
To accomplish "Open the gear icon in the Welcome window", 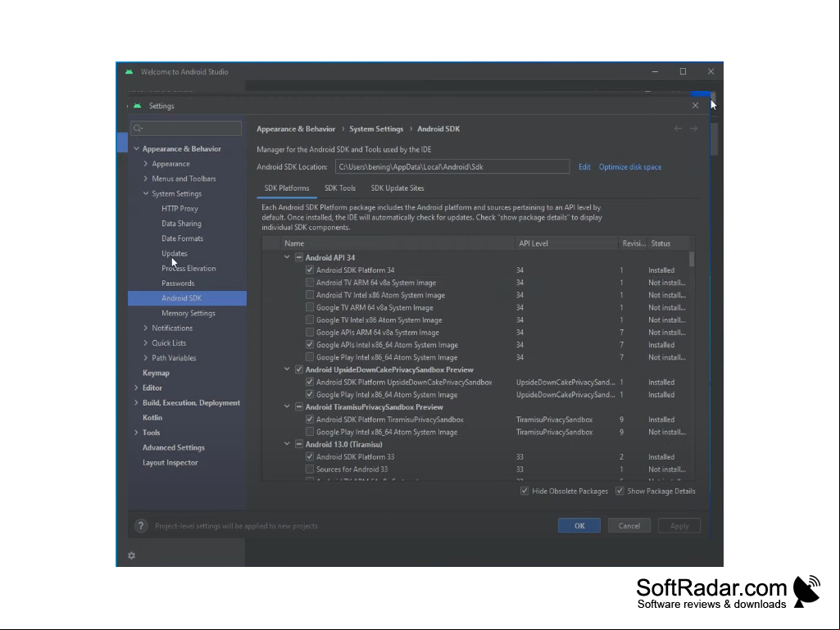I will click(132, 555).
